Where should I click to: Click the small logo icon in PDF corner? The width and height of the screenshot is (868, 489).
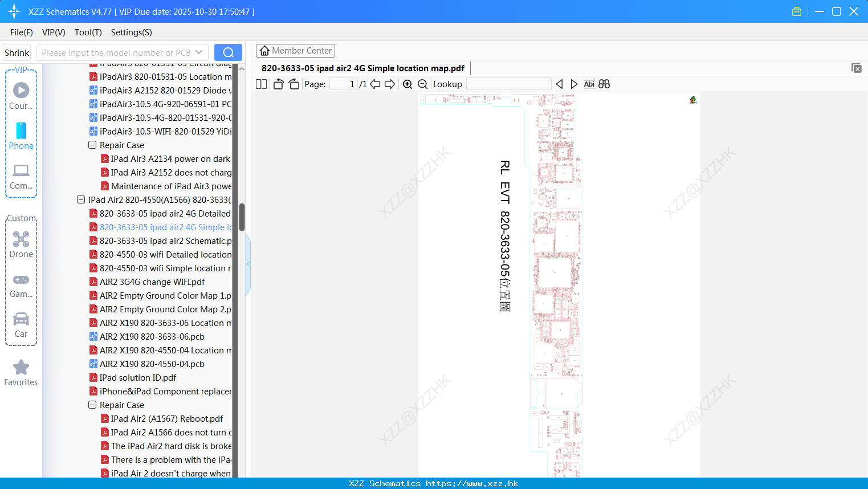pyautogui.click(x=693, y=100)
